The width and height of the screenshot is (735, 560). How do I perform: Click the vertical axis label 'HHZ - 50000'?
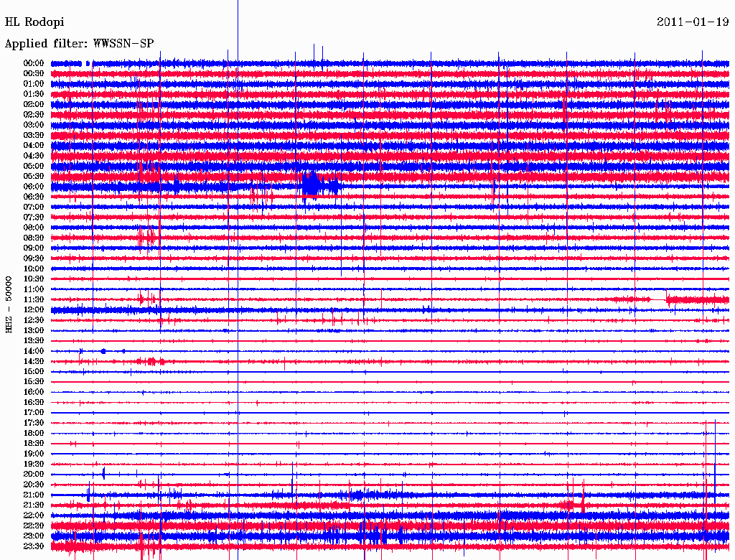coord(9,304)
